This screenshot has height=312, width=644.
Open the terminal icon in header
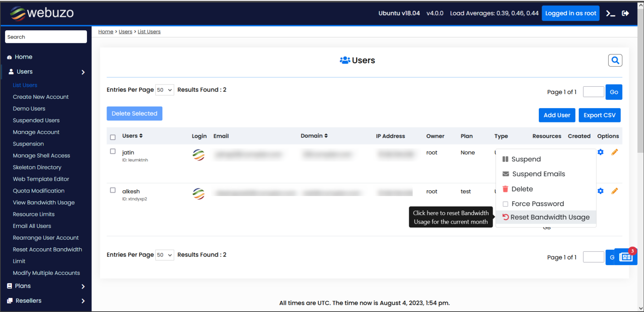click(x=610, y=14)
